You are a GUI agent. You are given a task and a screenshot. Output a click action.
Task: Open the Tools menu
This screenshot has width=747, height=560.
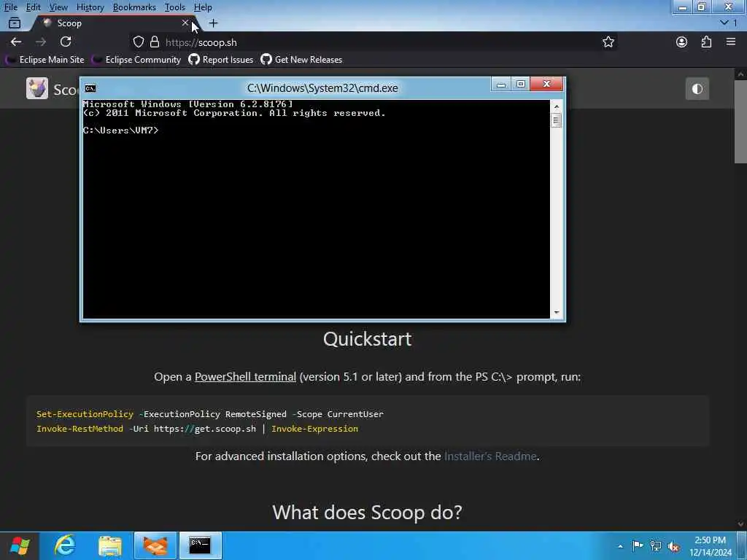(x=175, y=7)
